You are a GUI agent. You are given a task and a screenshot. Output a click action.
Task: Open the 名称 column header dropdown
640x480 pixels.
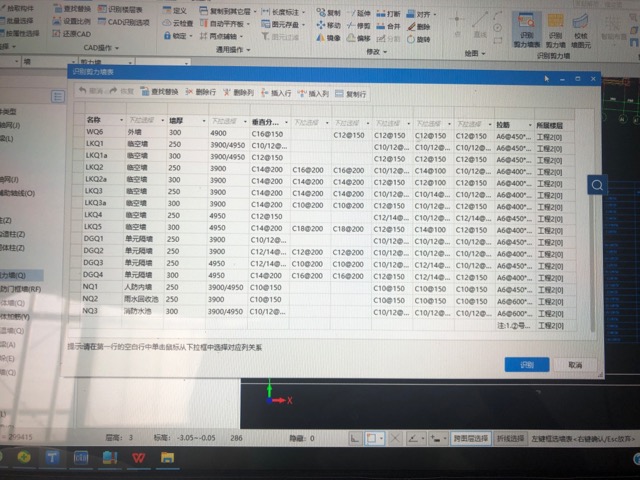[122, 120]
